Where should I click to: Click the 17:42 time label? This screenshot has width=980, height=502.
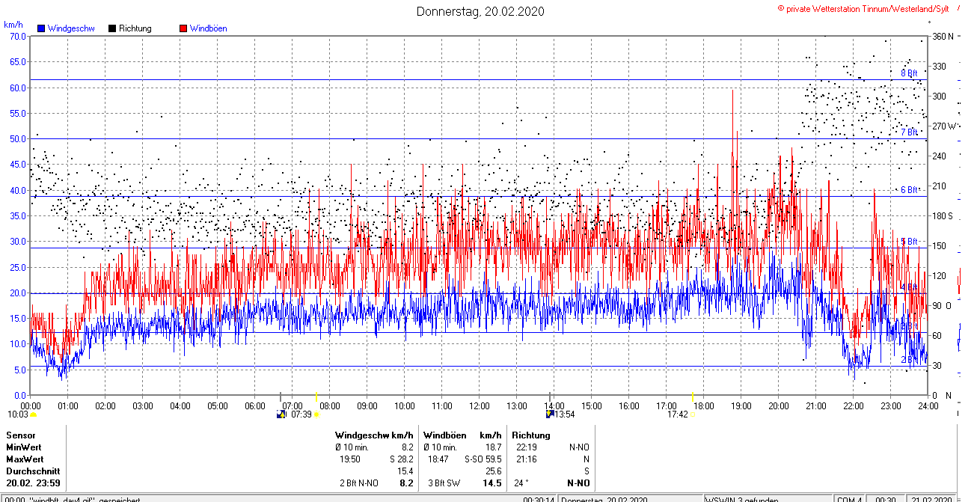[x=678, y=414]
